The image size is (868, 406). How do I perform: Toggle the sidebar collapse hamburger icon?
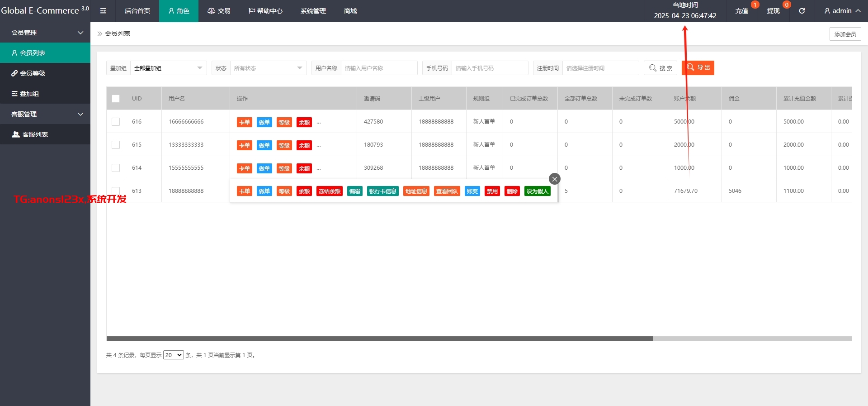pyautogui.click(x=103, y=11)
